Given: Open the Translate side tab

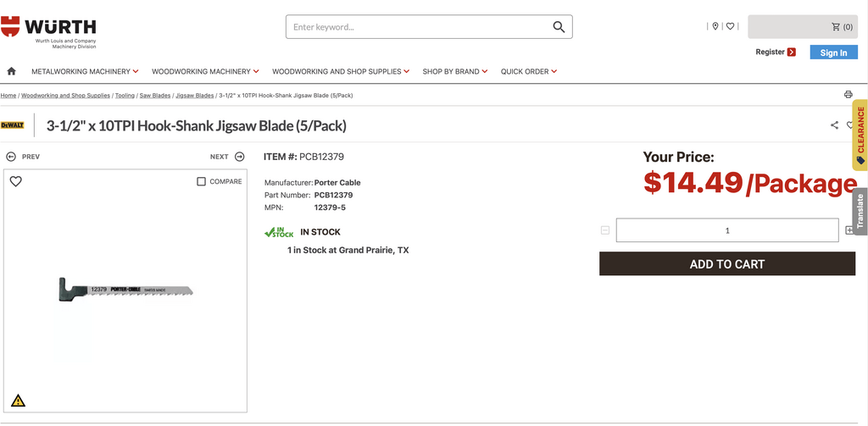Looking at the screenshot, I should coord(860,212).
